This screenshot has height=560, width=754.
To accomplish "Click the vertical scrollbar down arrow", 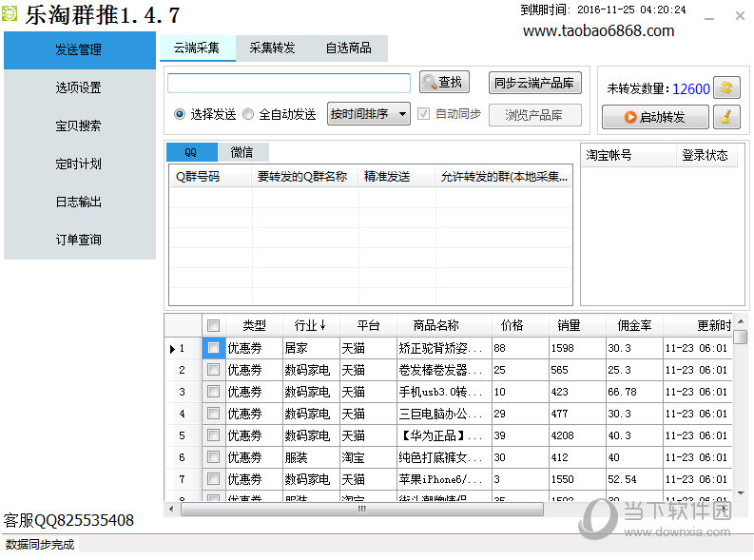I will click(741, 493).
